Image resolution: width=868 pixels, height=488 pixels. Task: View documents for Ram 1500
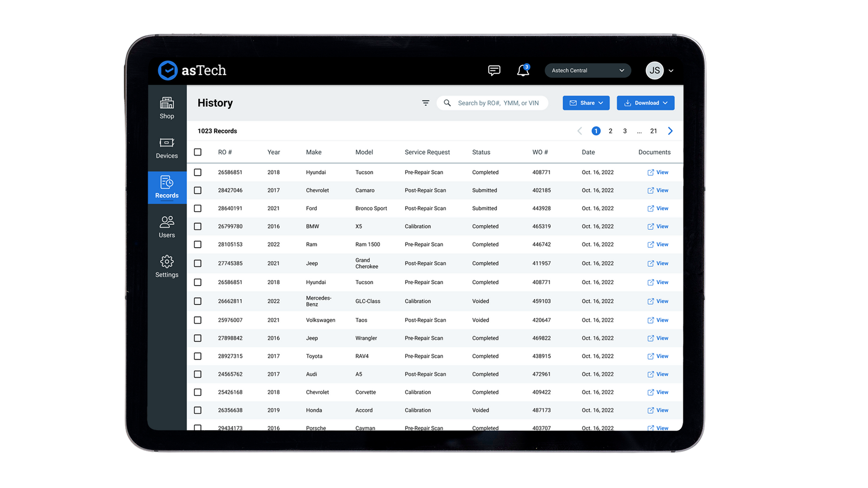658,245
